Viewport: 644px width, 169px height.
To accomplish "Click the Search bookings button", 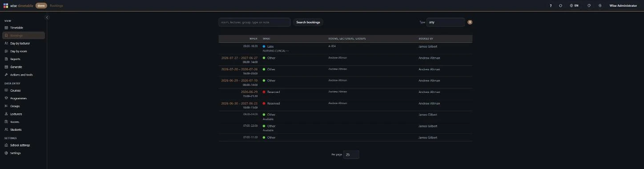I will [x=308, y=22].
